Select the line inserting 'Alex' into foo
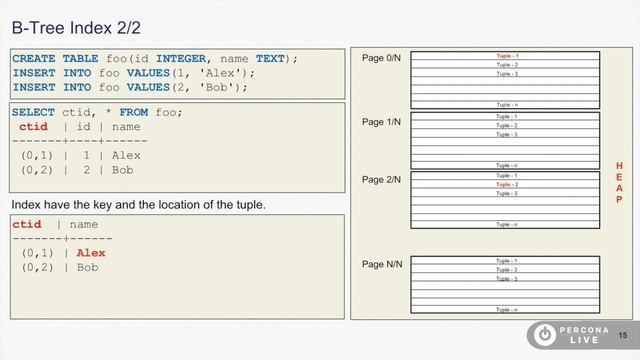Image resolution: width=640 pixels, height=360 pixels. (133, 73)
